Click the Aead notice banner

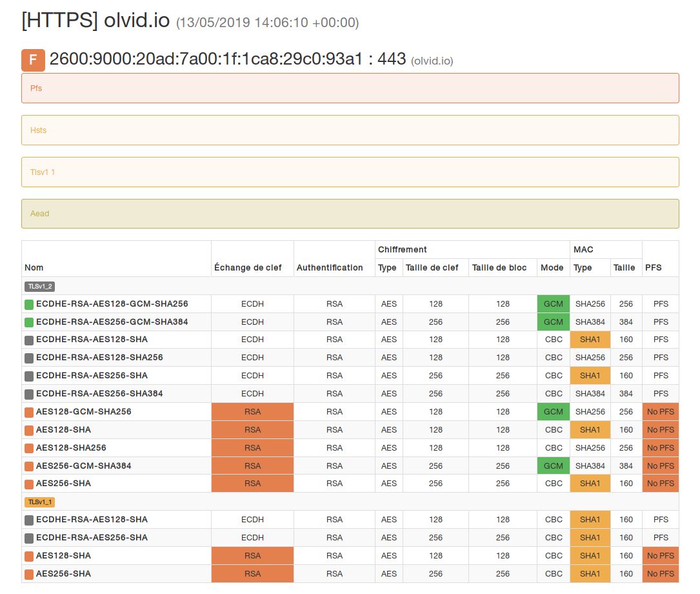click(350, 214)
